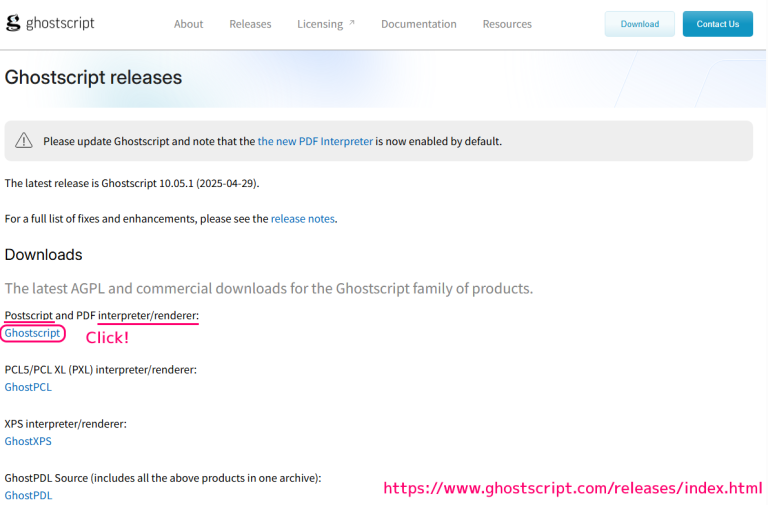Open the release notes link

[x=302, y=218]
